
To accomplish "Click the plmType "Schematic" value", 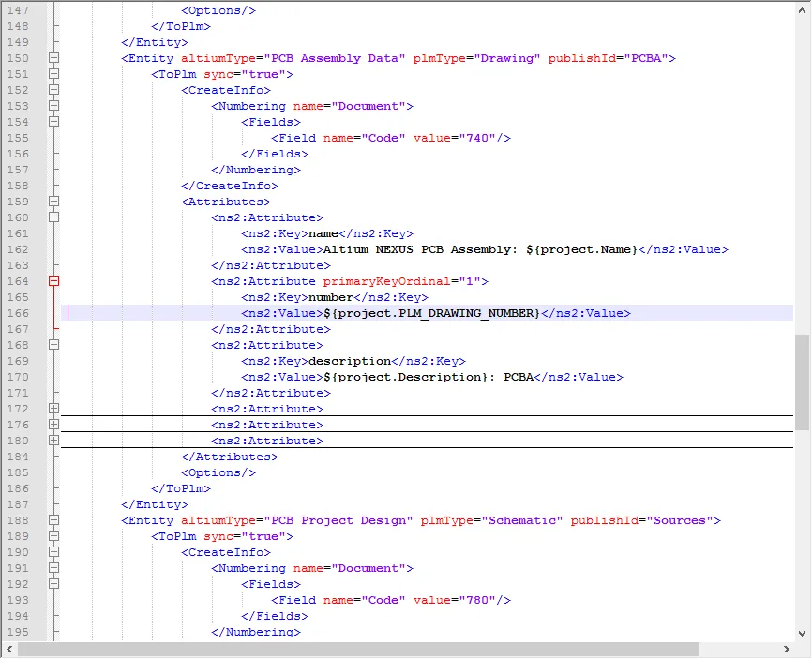I will click(x=522, y=520).
